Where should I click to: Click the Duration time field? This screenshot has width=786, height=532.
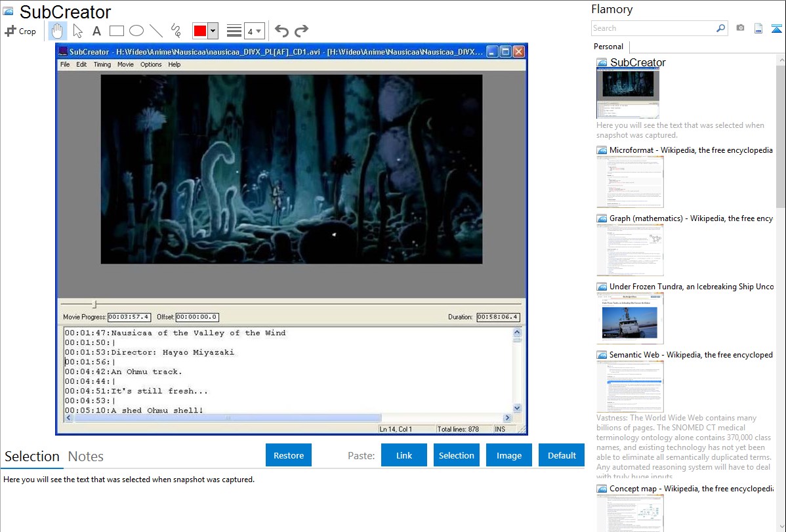(498, 317)
